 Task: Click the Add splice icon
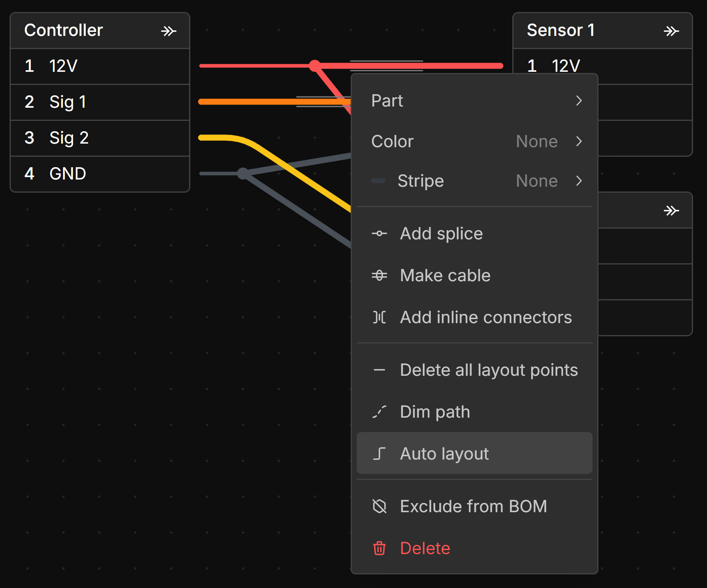click(379, 234)
